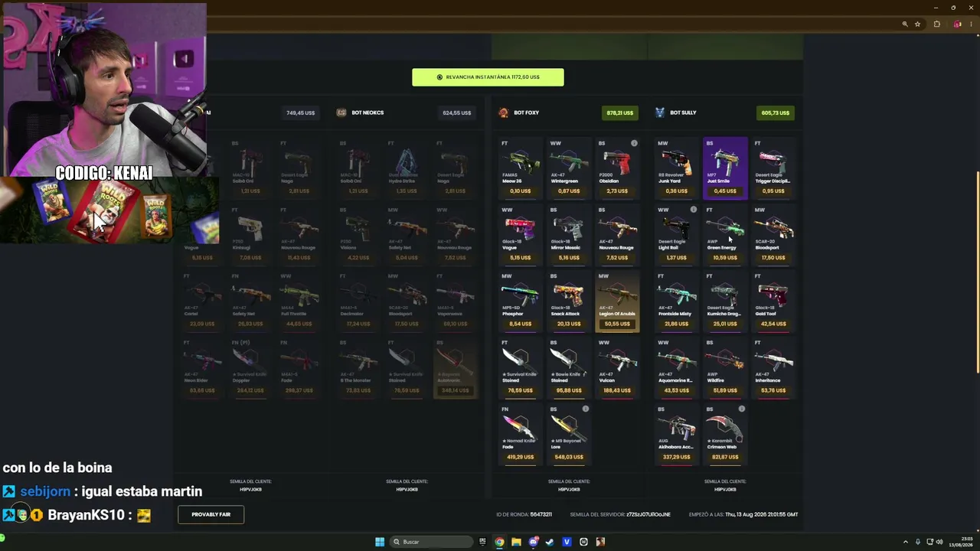Open the browser profile avatar
The image size is (980, 551).
pos(957,24)
